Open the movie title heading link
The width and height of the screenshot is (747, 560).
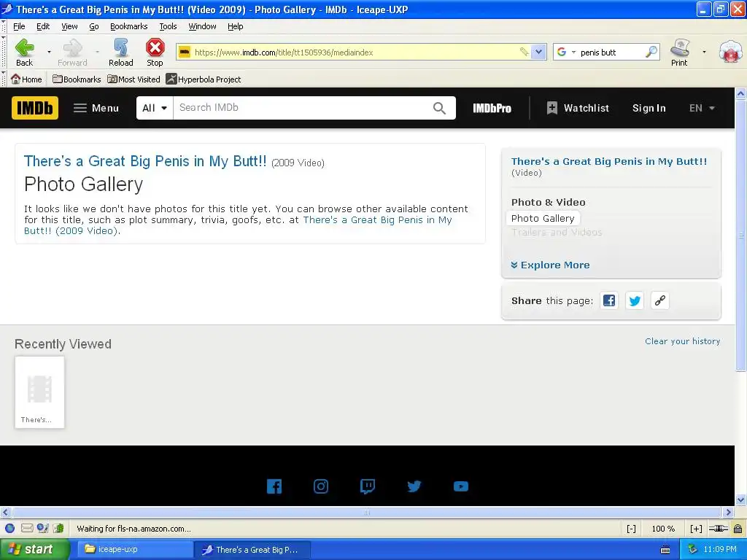[145, 161]
